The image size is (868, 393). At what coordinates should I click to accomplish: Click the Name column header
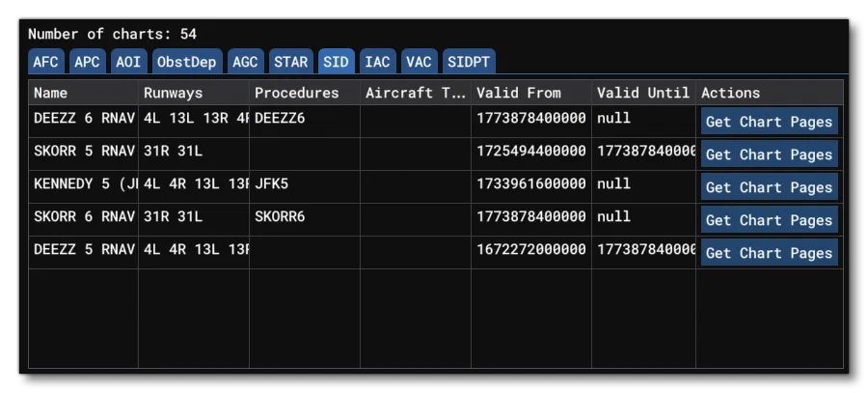pos(83,93)
